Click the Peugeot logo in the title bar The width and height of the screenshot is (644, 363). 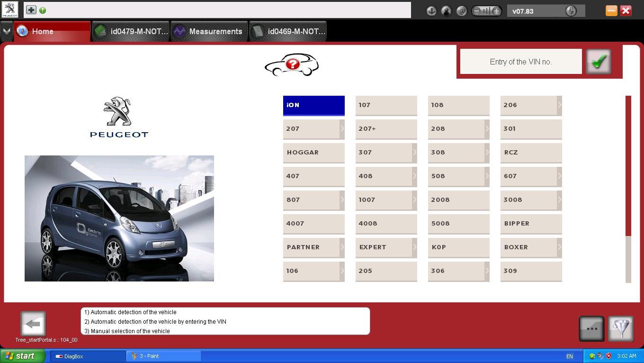tap(9, 10)
